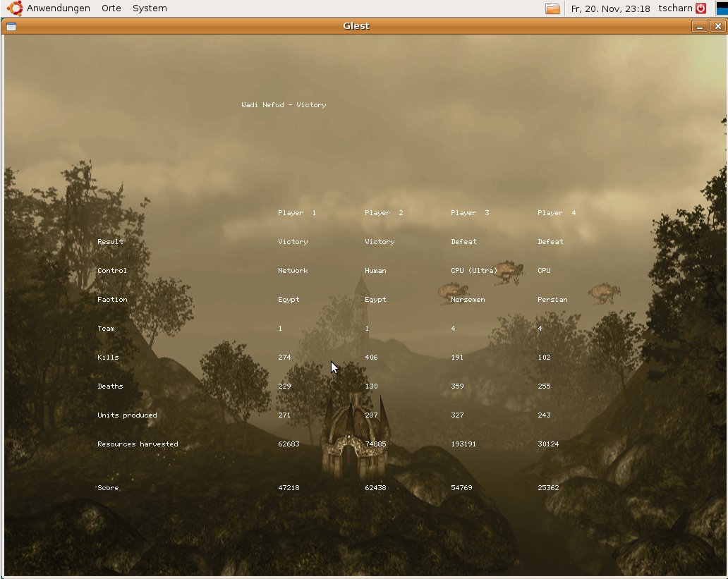This screenshot has width=728, height=579.
Task: Click the 'Result' row label
Action: coord(110,242)
